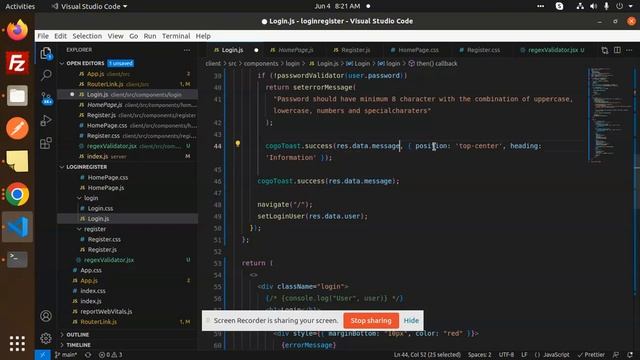640x360 pixels.
Task: Open the File menu
Action: pyautogui.click(x=43, y=36)
